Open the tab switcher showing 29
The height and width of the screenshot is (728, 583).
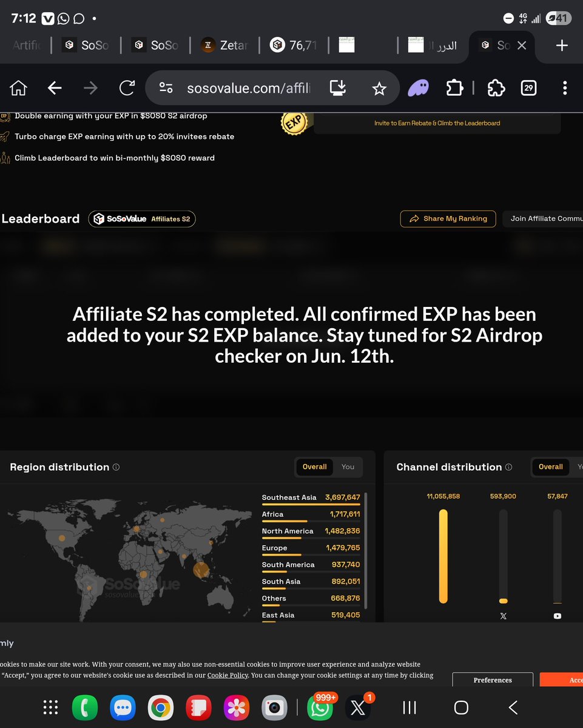[528, 89]
